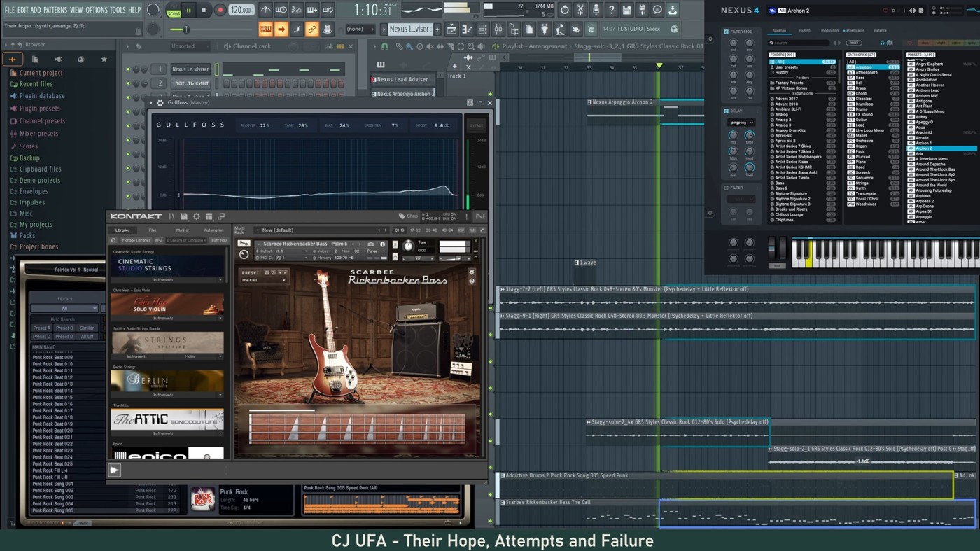Click the Kontakt save floppy icon
Screen dimensions: 980x551
184,217
